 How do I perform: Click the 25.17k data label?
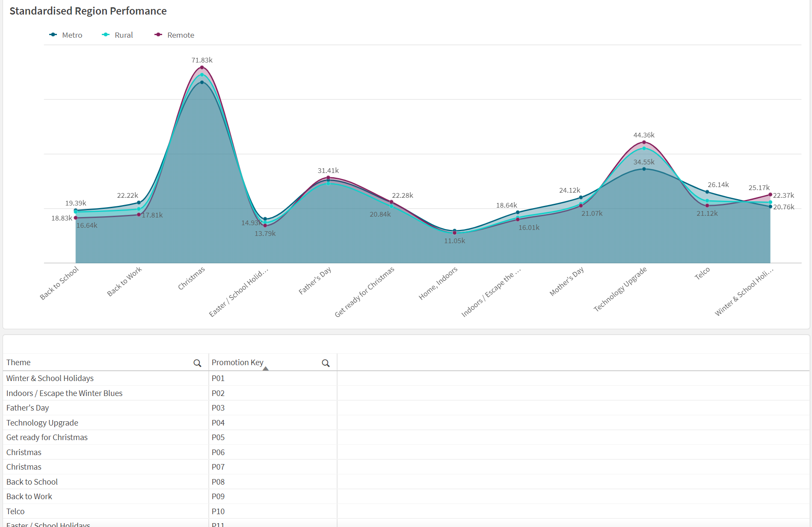[x=759, y=188]
